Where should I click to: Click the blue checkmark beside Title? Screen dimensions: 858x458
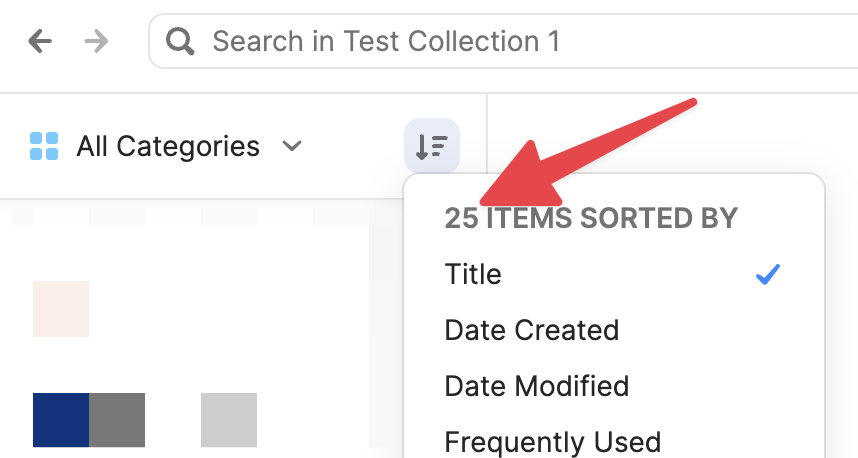click(767, 274)
